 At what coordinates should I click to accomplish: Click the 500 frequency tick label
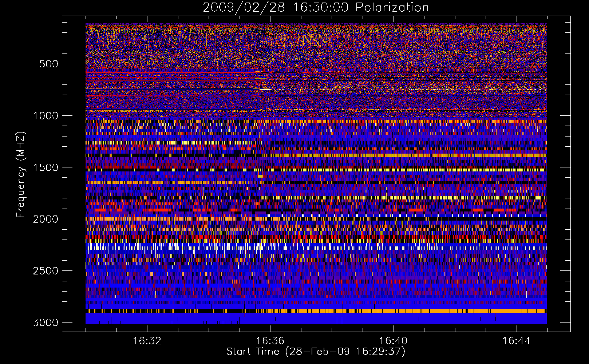(x=48, y=64)
